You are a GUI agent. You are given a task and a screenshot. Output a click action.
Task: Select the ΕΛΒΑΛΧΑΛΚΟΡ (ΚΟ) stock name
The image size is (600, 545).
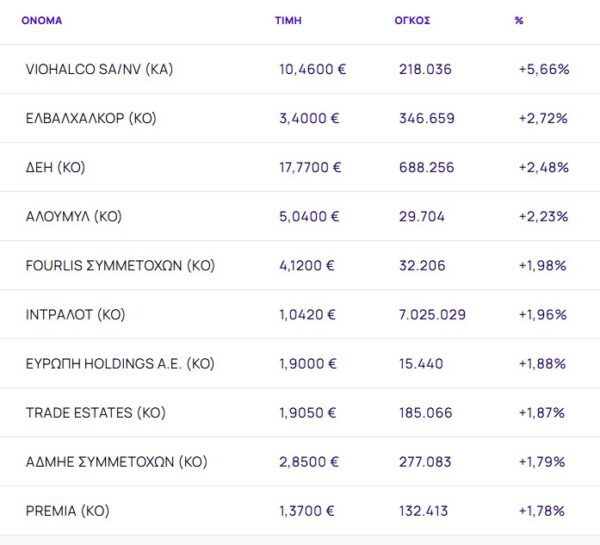pos(91,118)
